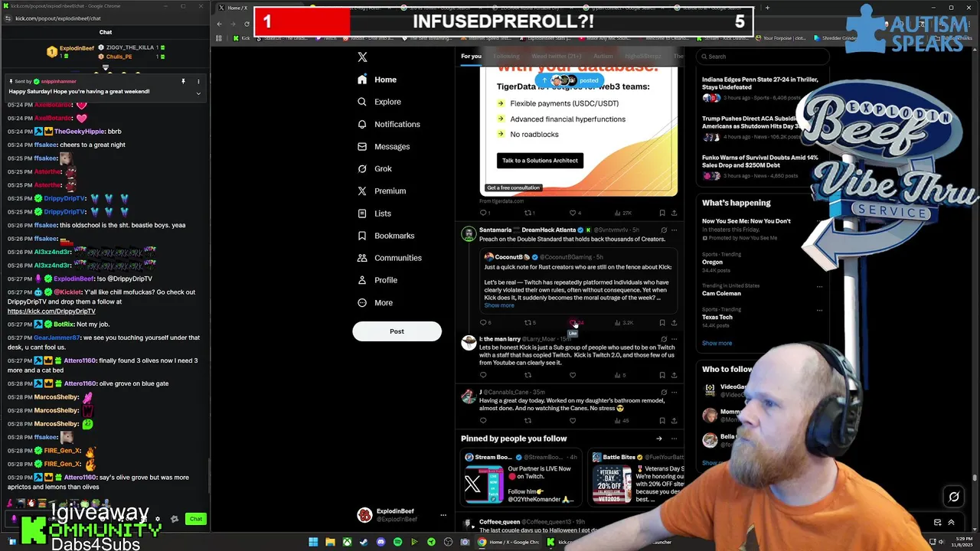This screenshot has width=980, height=551.
Task: Click Talk to a Solutions Architect button
Action: tap(540, 160)
